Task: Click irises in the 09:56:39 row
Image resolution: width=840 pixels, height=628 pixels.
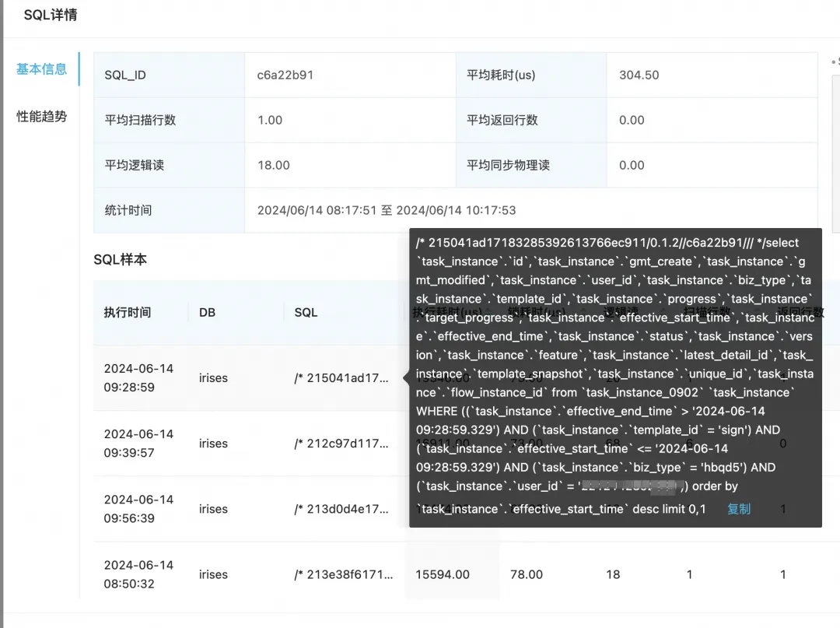Action: point(213,509)
